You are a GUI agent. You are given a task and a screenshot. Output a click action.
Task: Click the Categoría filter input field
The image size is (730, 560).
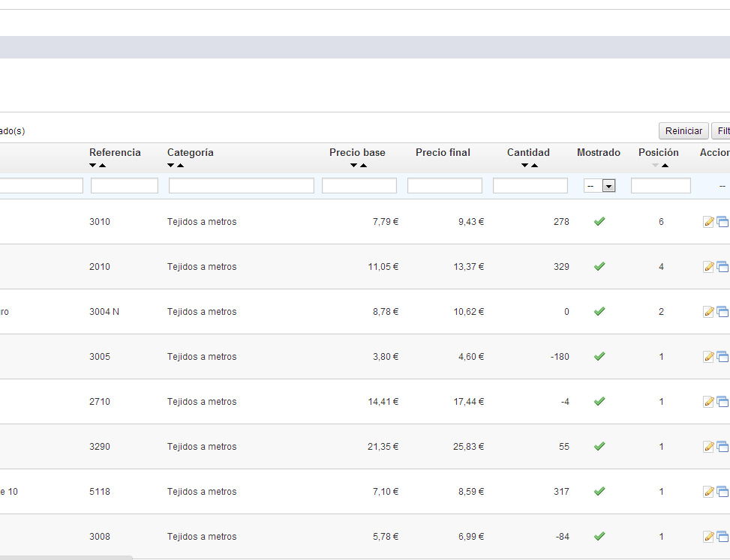(x=241, y=186)
